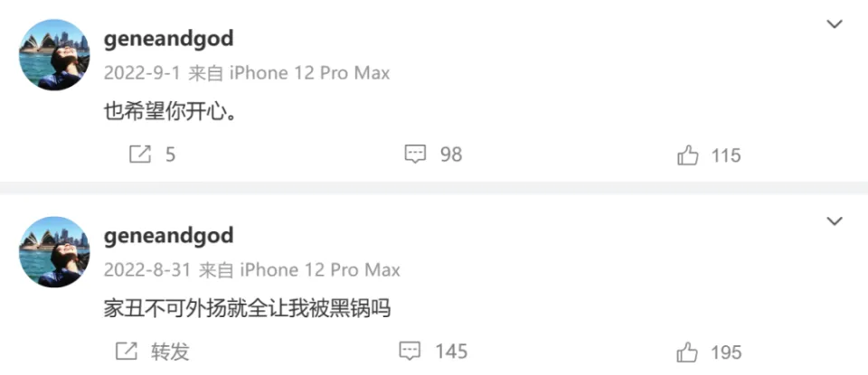Click the like count 195
This screenshot has width=868, height=375.
726,352
